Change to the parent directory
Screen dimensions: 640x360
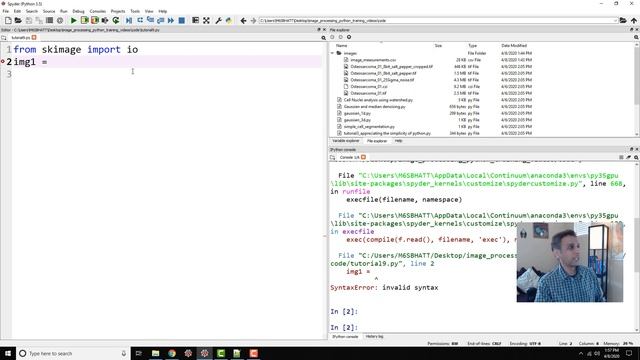coord(633,20)
